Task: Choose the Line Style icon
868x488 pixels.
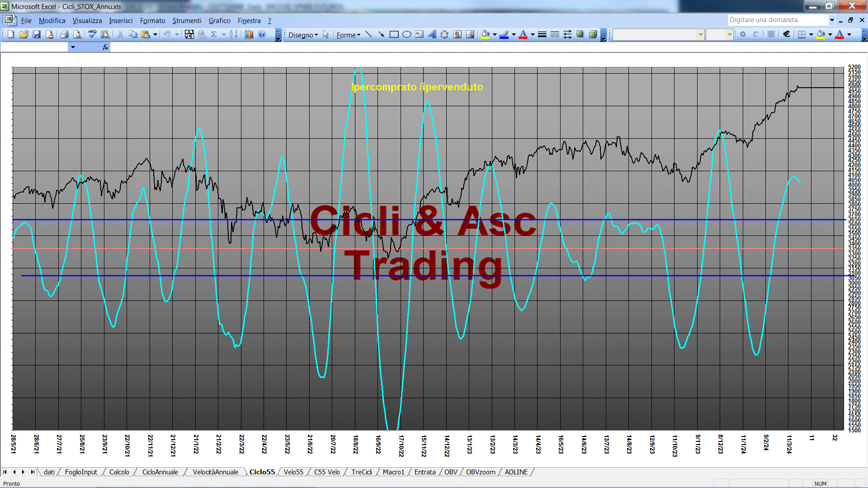Action: tap(542, 34)
